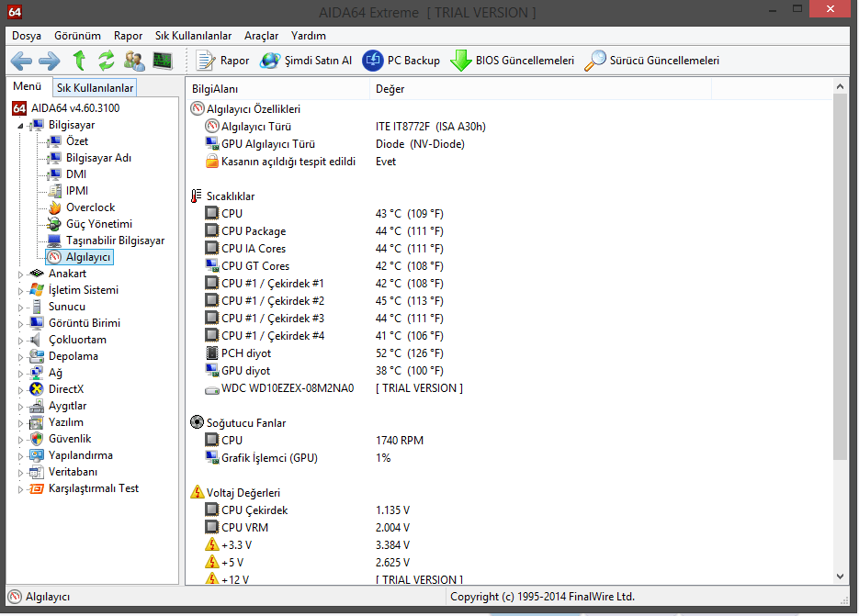Select the CPU Package temperature row

(x=510, y=231)
